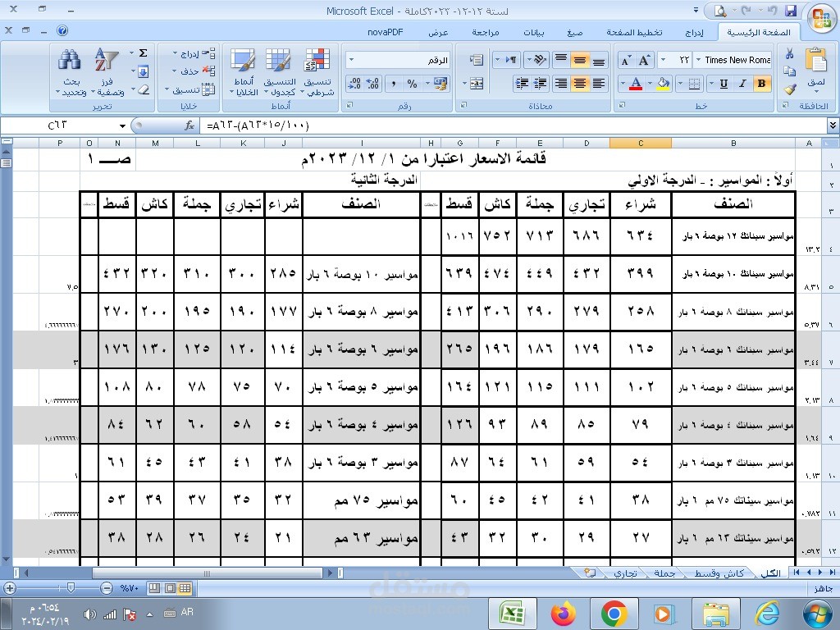Click the Save icon in quick access toolbar
The image size is (840, 630).
791,10
